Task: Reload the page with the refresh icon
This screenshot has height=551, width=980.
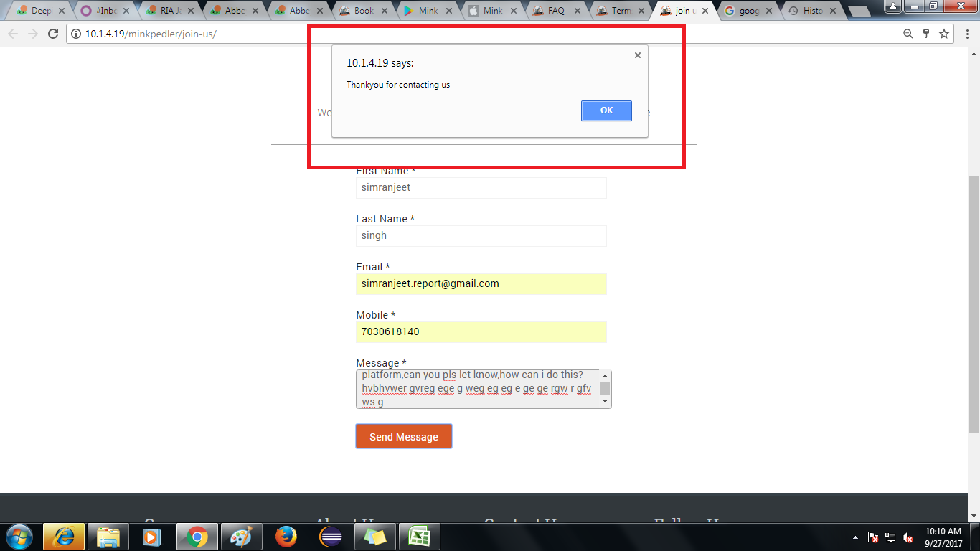Action: tap(52, 34)
